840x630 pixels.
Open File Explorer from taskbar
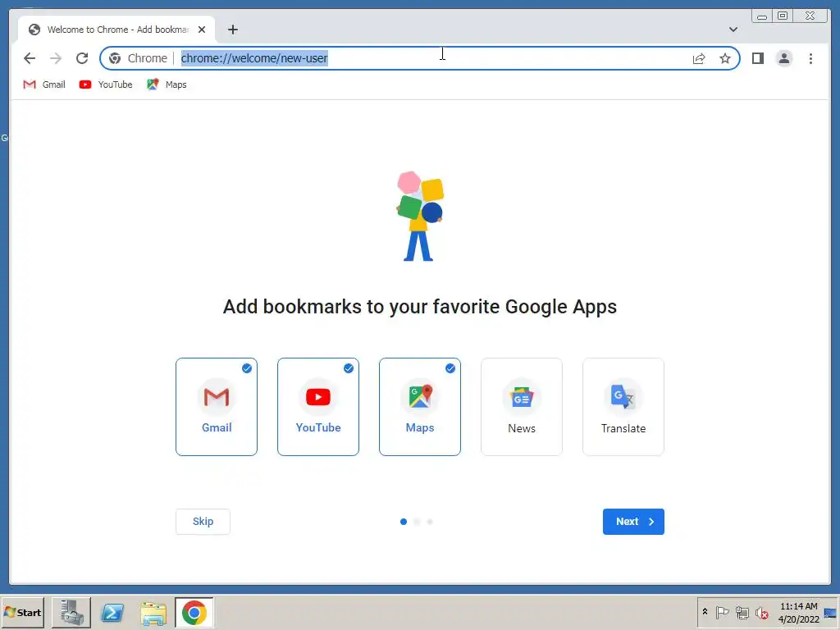coord(153,612)
